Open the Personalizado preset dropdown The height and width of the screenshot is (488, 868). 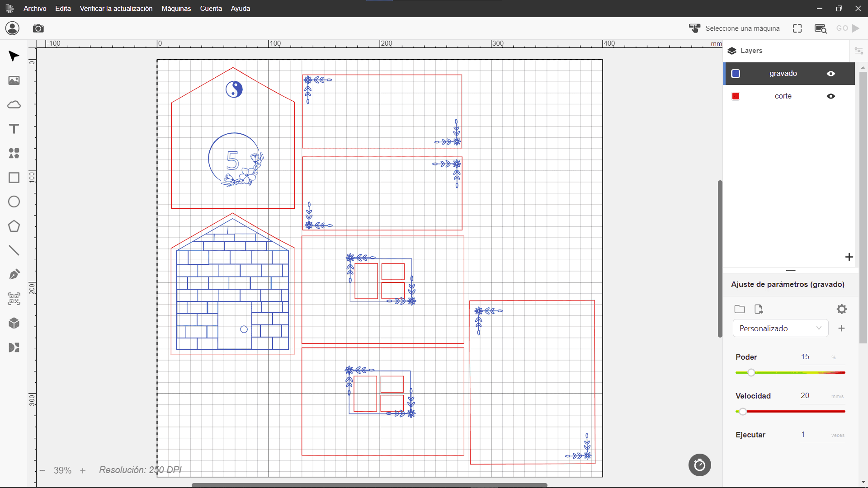[x=780, y=328]
